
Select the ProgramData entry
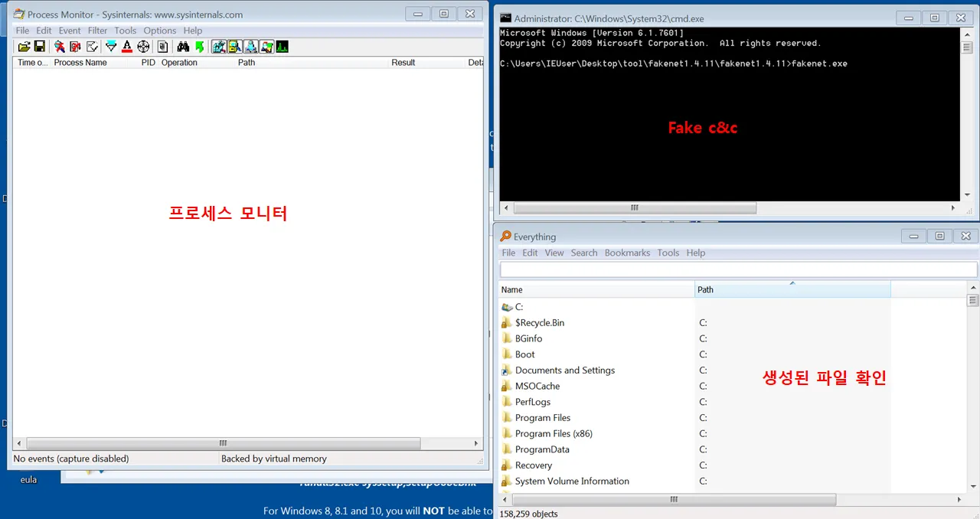542,449
